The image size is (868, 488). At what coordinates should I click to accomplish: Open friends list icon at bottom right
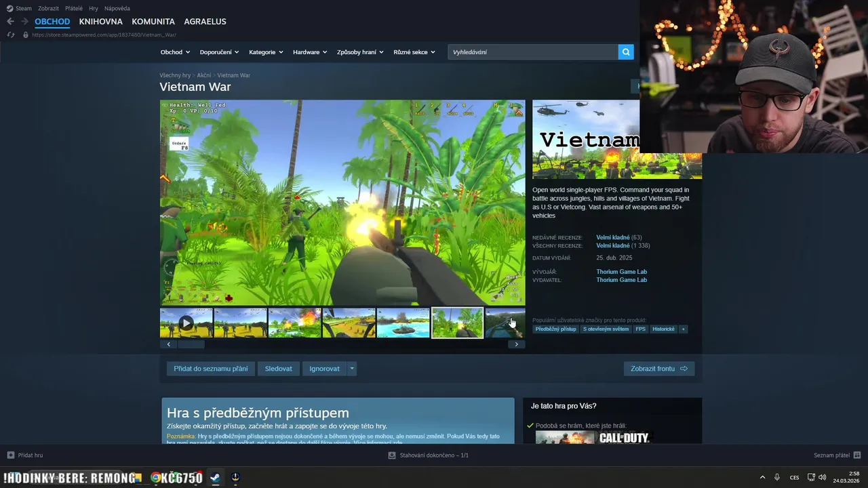point(856,455)
